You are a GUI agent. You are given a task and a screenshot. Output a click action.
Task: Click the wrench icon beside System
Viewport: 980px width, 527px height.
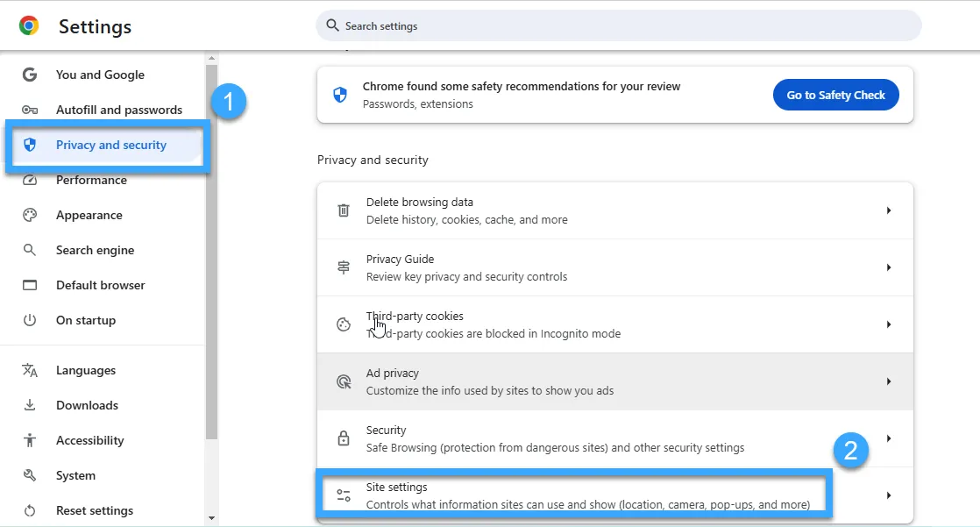click(30, 475)
